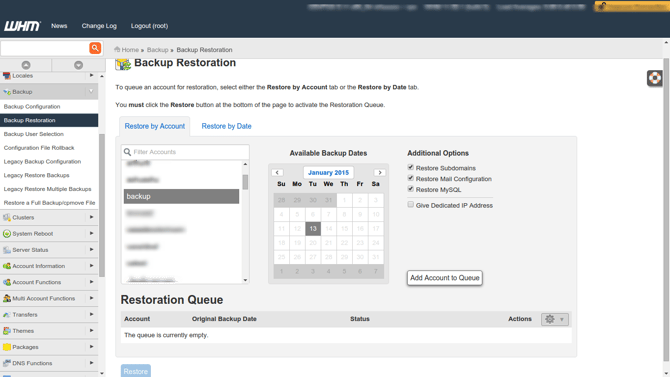This screenshot has width=670, height=377.
Task: Expand the Clusters menu arrow
Action: 91,217
